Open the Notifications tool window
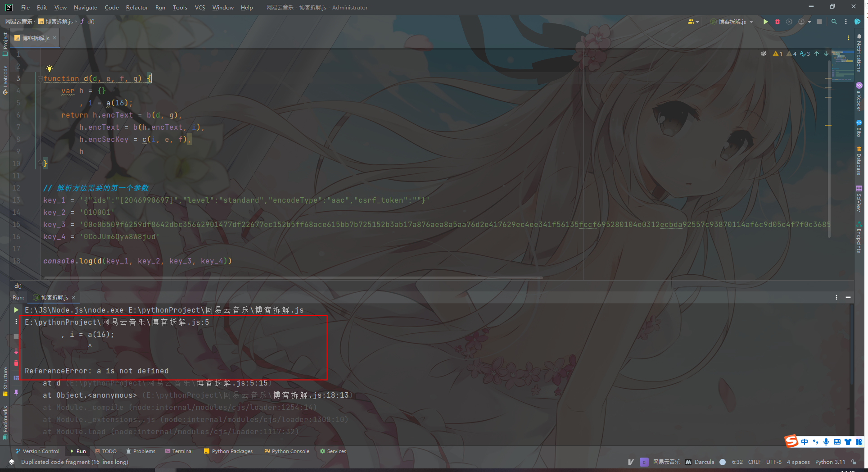The image size is (868, 472). pos(859,53)
